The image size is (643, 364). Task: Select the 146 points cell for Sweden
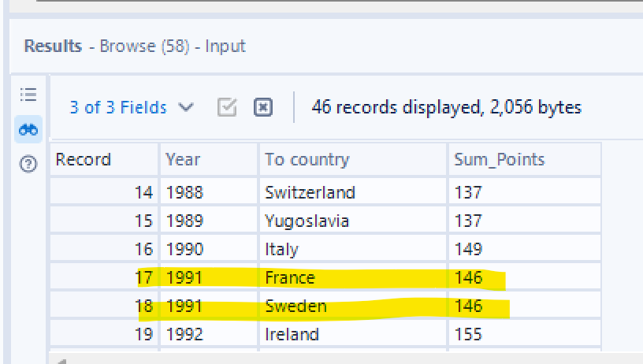click(525, 306)
